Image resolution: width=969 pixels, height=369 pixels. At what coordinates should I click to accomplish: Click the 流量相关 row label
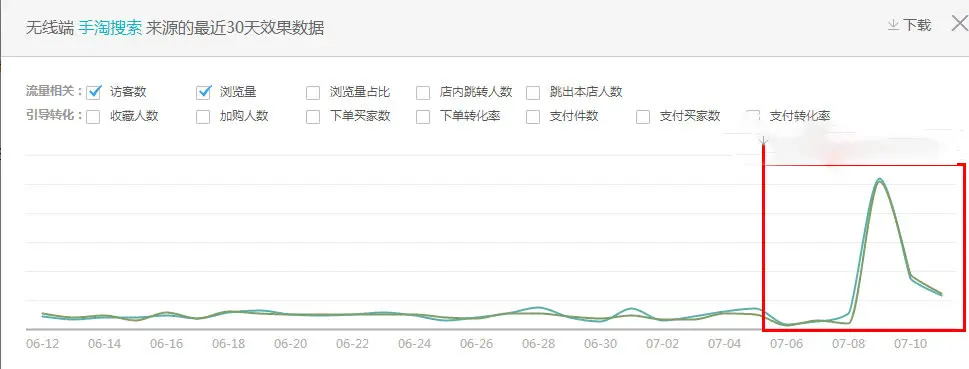[54, 92]
